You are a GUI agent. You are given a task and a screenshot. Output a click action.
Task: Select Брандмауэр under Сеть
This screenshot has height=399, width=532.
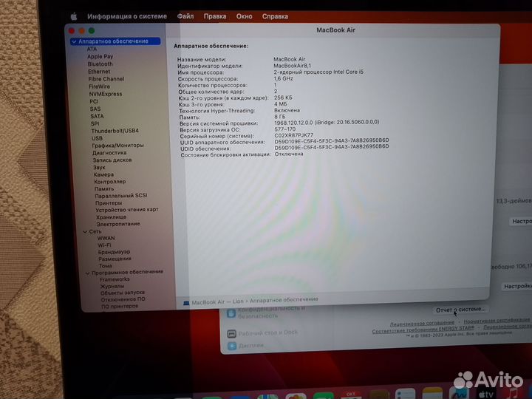(114, 252)
